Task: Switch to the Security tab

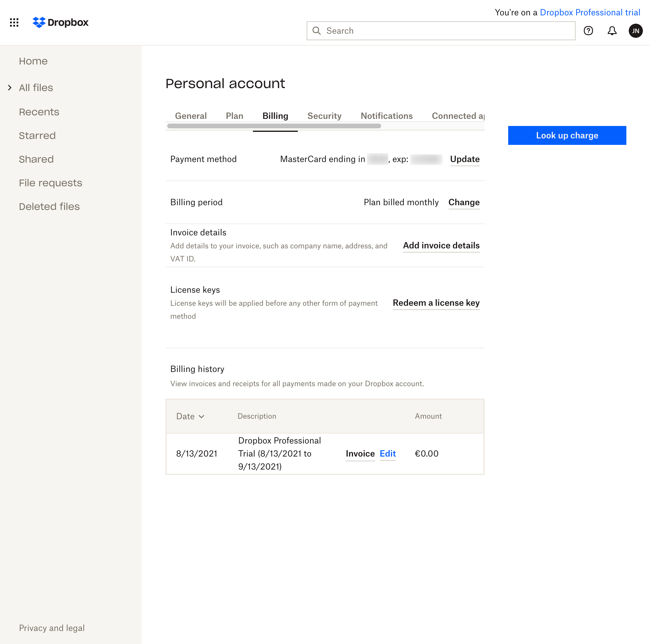Action: 324,116
